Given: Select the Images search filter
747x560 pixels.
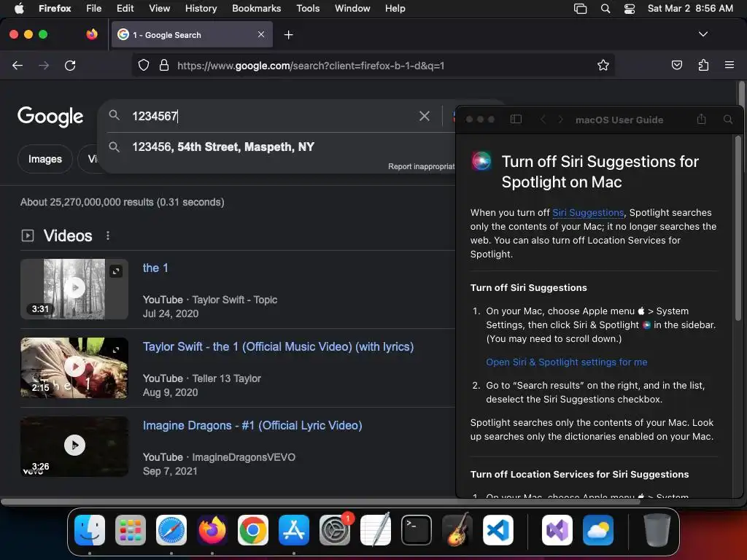Looking at the screenshot, I should pos(44,159).
